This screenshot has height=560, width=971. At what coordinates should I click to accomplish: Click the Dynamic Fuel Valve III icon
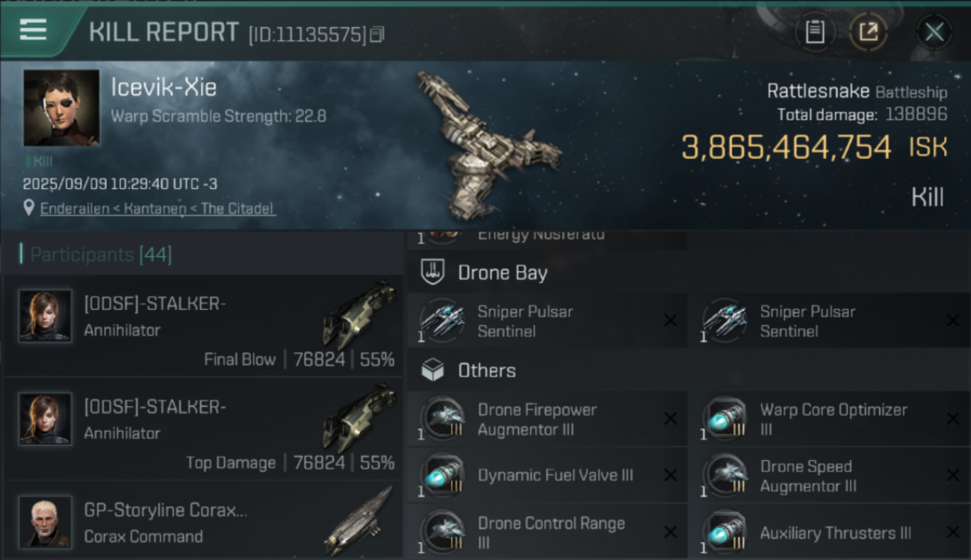point(442,476)
